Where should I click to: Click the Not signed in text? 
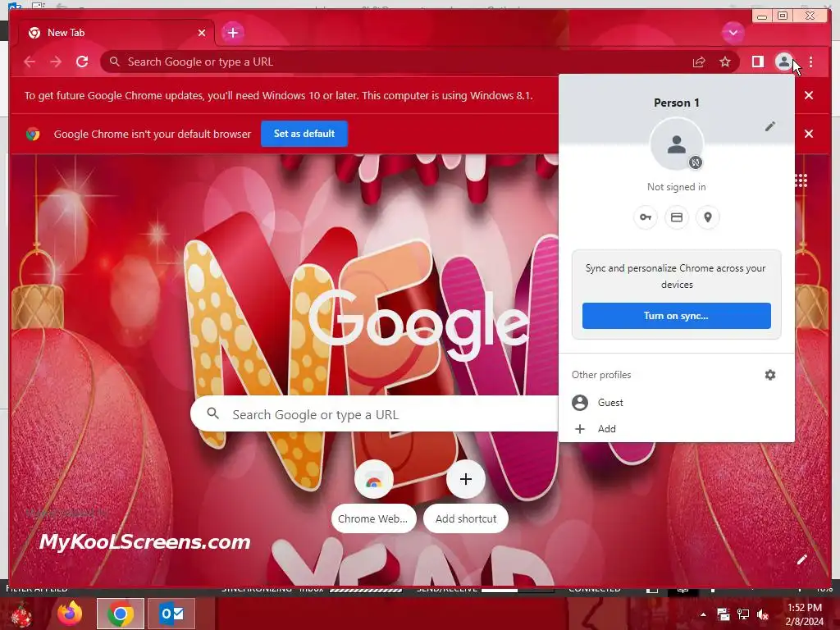point(677,187)
